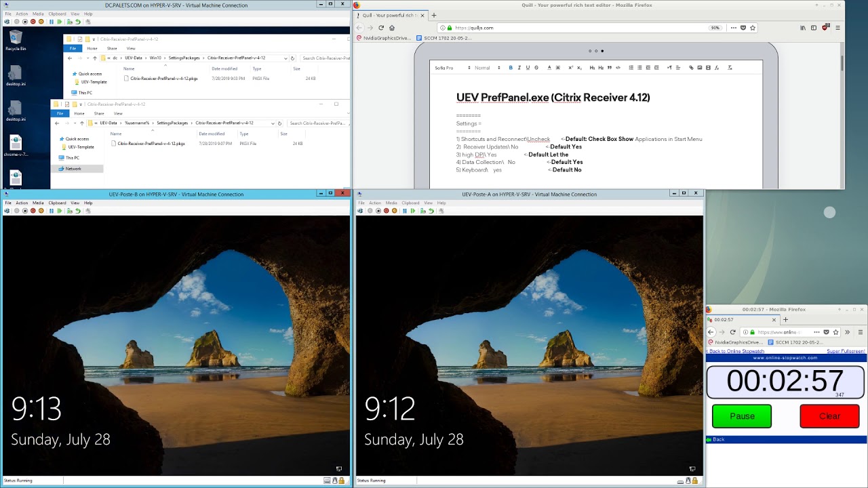Show more tools chevron in stopwatch Firefox
868x488 pixels.
click(x=847, y=332)
